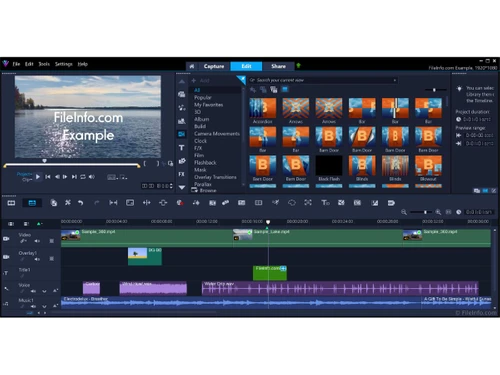Switch to the Capture tab
Viewport: 500px width, 375px height.
[x=214, y=66]
